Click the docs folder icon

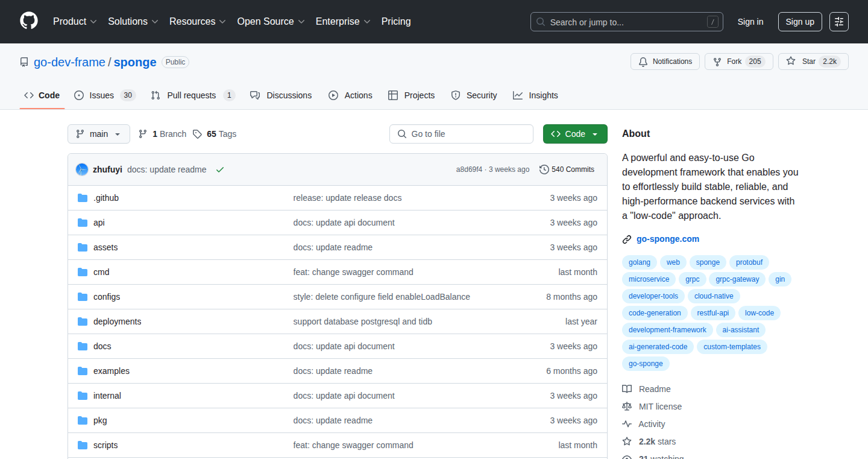(x=83, y=346)
